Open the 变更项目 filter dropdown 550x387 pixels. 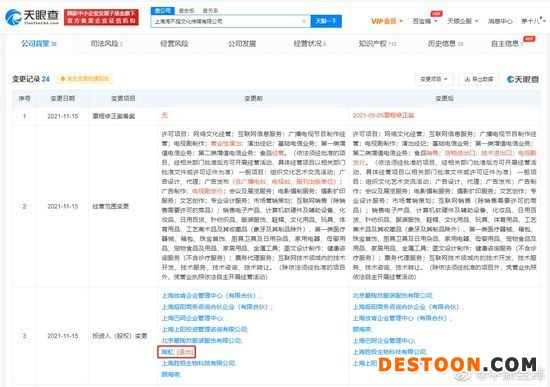tap(434, 79)
